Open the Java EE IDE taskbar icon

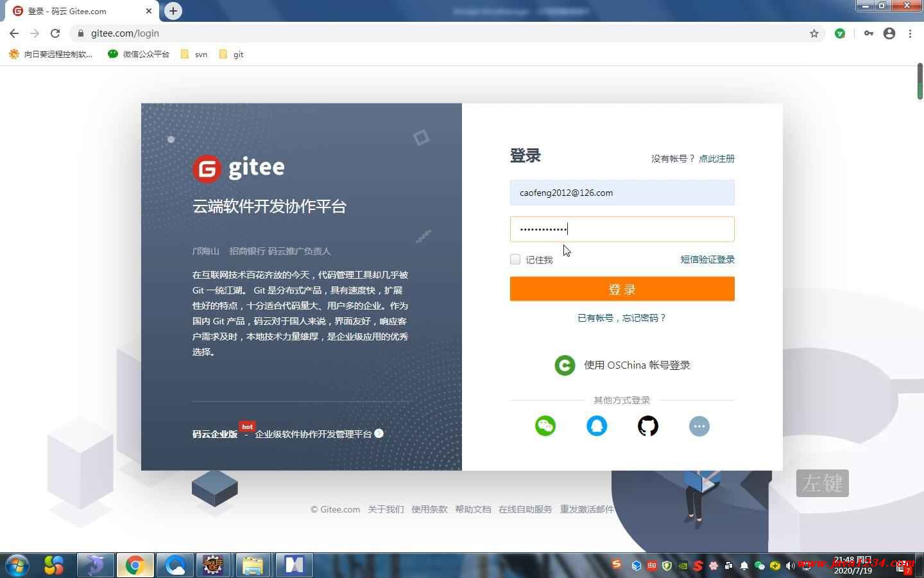coord(214,565)
